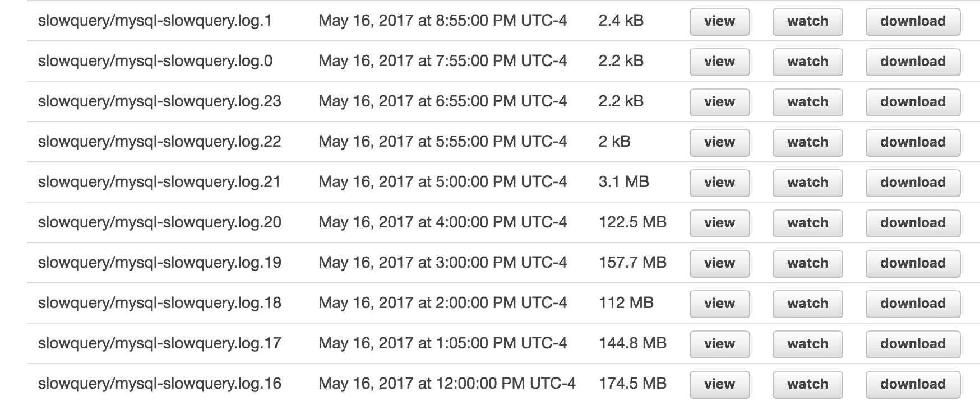
Task: Watch the 122.5 MB log.20 file
Action: click(807, 223)
